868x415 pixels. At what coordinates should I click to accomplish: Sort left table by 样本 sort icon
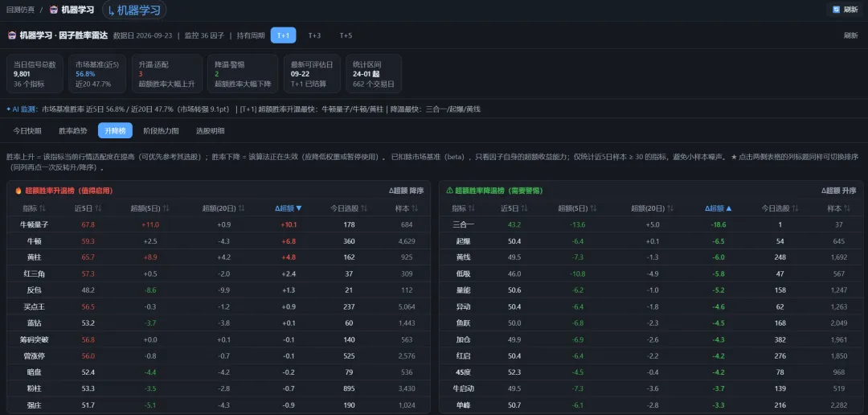pos(416,208)
